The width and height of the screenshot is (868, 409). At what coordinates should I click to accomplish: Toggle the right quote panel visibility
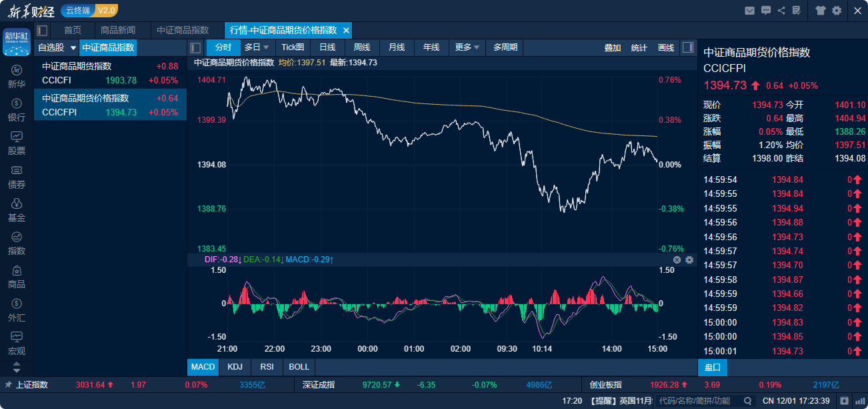pyautogui.click(x=689, y=47)
